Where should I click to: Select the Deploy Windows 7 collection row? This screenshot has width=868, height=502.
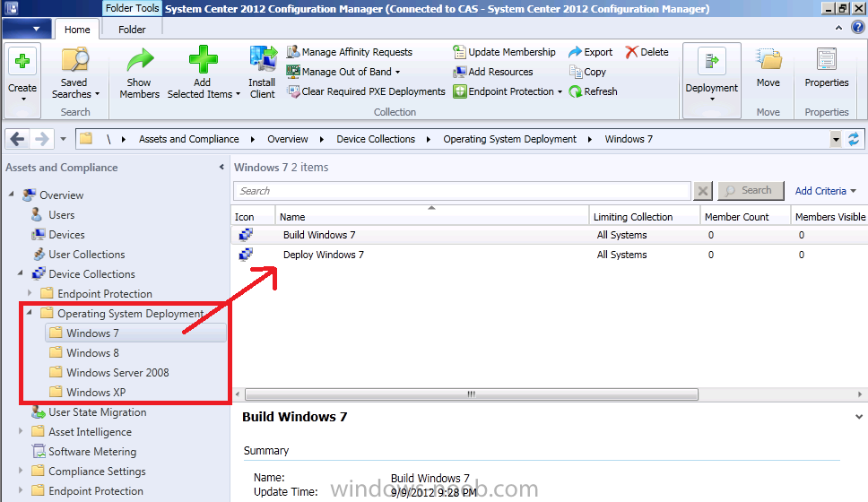(x=549, y=255)
